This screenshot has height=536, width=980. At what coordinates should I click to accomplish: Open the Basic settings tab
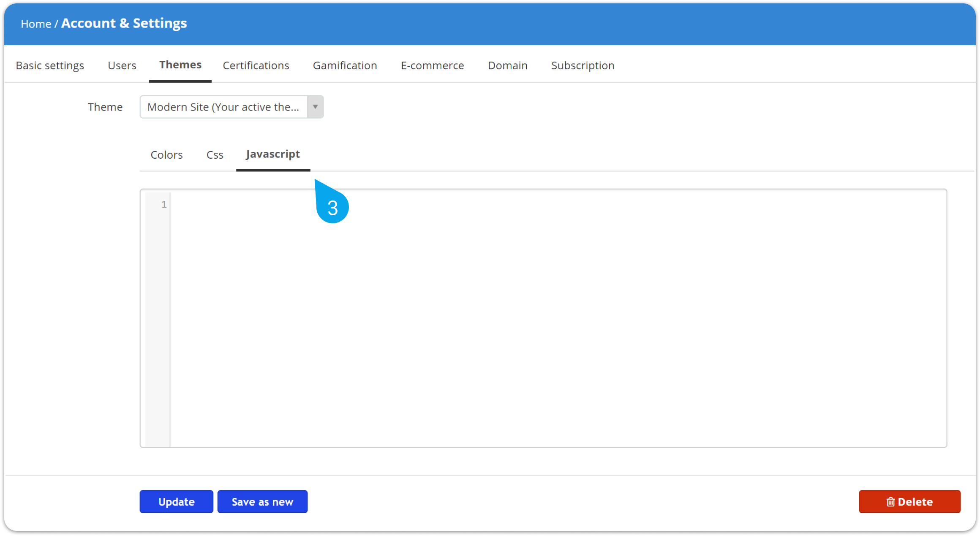tap(50, 65)
